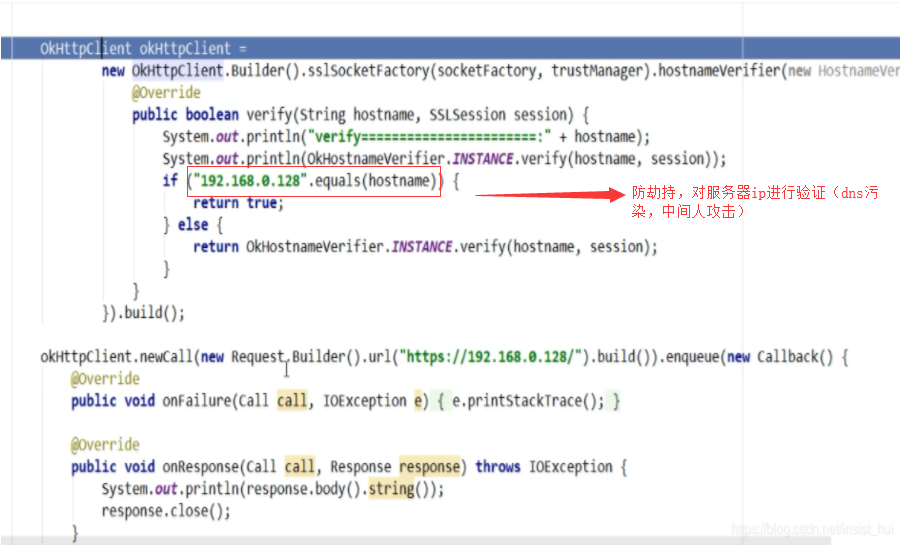Click the 'response.close();' statement
Image resolution: width=904 pixels, height=545 pixels.
(x=165, y=510)
